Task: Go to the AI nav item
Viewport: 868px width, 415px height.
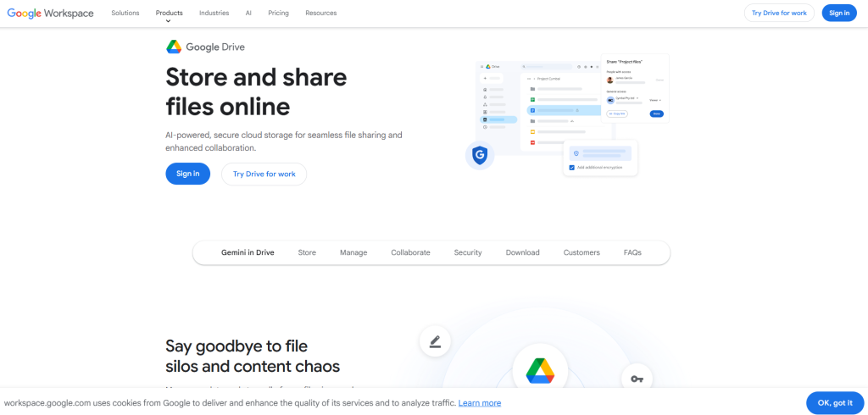Action: click(248, 14)
